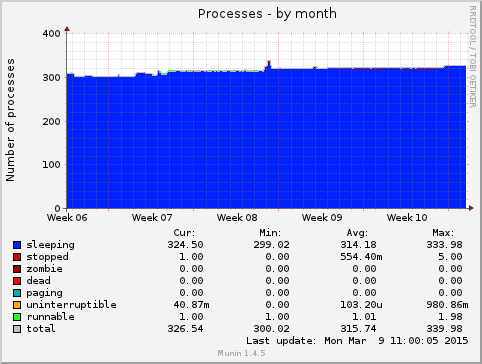Click the 200 y-axis value

click(x=51, y=122)
